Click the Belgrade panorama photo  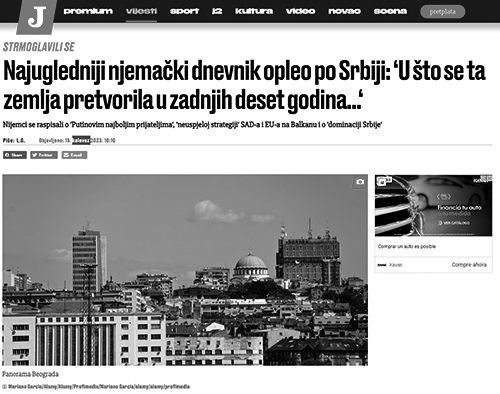(x=185, y=270)
